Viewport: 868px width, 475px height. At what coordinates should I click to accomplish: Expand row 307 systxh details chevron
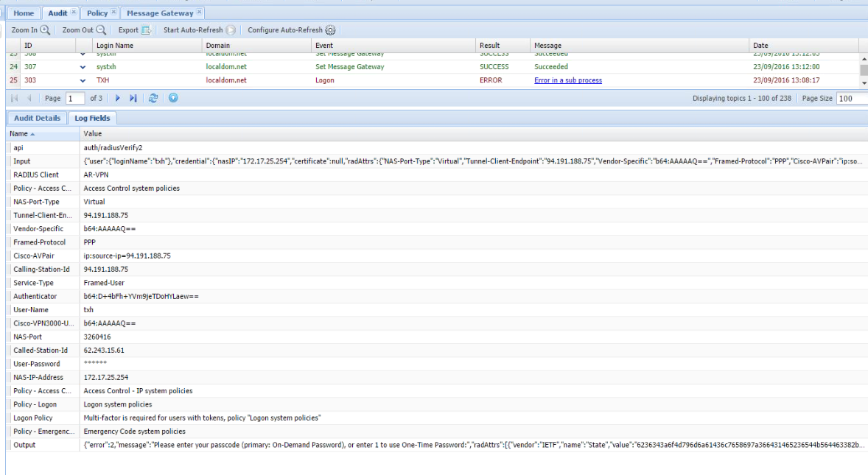tap(83, 67)
